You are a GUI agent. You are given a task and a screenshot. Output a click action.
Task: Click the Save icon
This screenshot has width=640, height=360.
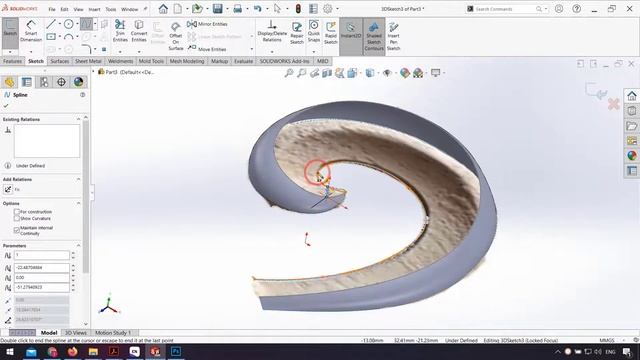tap(218, 9)
